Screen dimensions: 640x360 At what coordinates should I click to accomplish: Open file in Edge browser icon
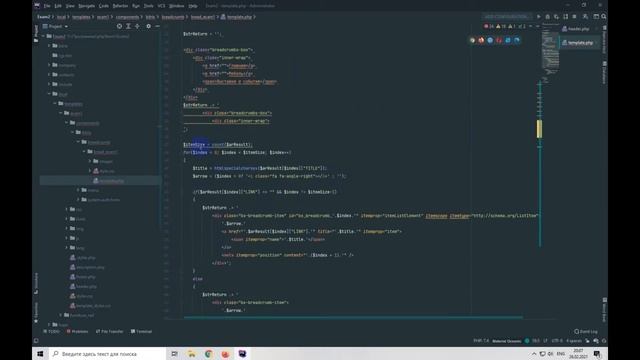click(x=517, y=40)
